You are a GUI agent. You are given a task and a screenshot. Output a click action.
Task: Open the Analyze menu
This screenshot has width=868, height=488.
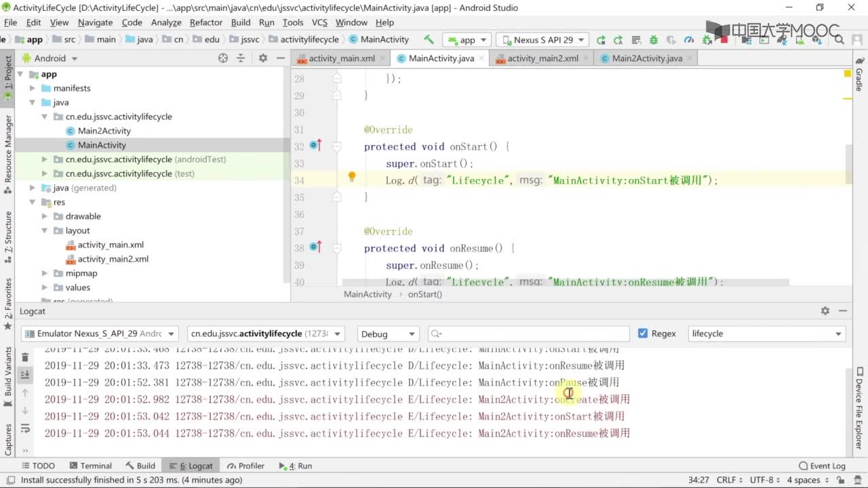pos(166,22)
